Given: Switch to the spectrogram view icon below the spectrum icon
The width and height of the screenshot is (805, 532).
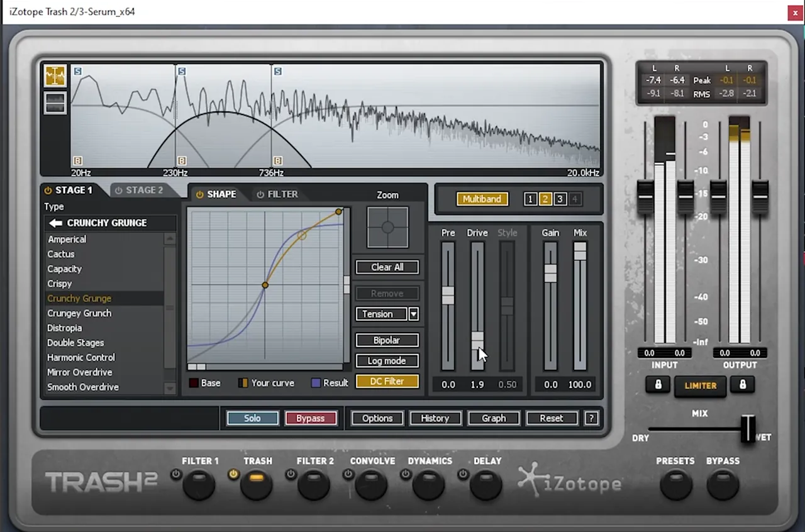Looking at the screenshot, I should point(55,103).
